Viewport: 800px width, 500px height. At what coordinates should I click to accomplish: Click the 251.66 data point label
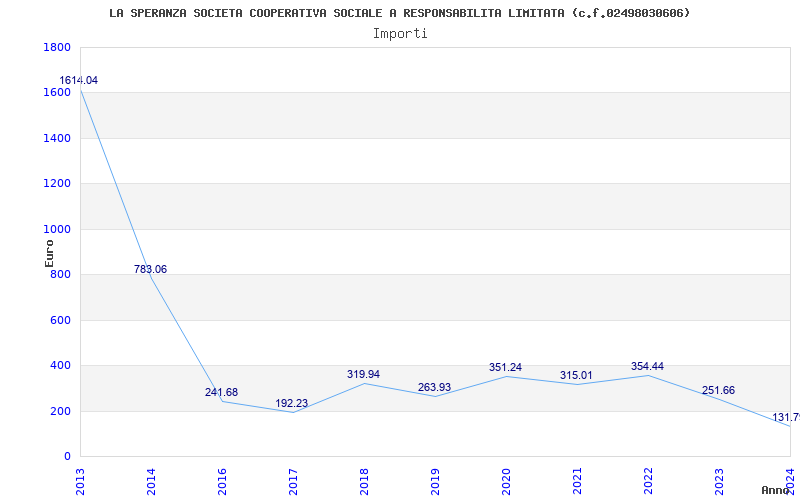pos(718,390)
